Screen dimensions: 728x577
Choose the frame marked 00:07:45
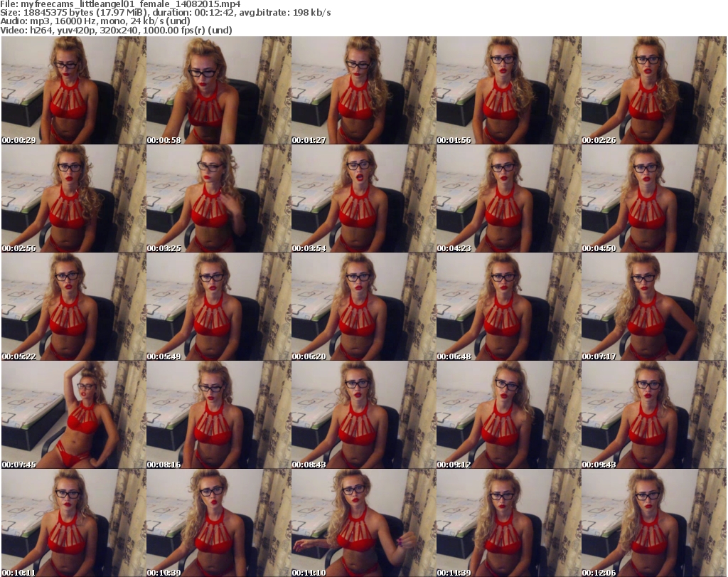tap(74, 415)
